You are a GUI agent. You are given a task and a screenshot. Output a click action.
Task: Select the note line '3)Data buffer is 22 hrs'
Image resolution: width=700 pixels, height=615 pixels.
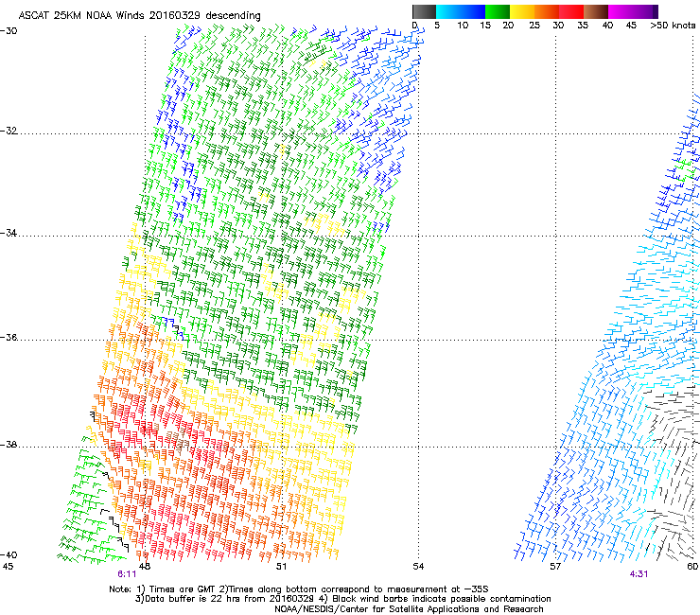tap(342, 599)
